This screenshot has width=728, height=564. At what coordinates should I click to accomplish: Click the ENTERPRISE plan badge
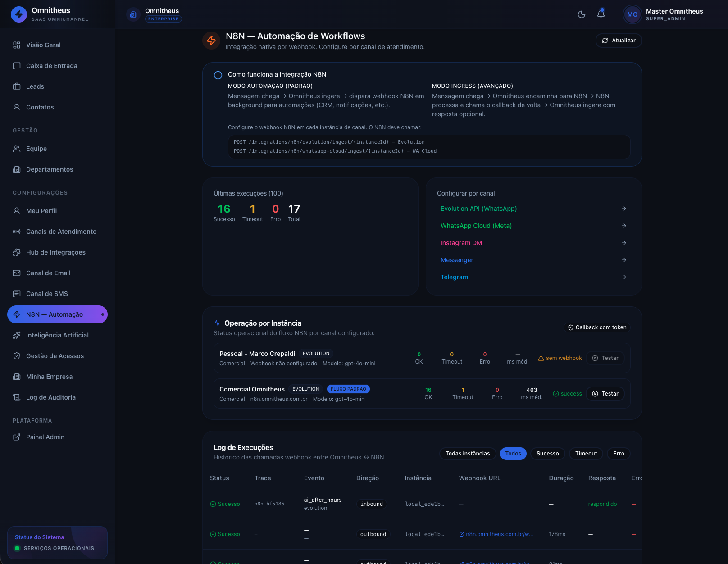(164, 19)
